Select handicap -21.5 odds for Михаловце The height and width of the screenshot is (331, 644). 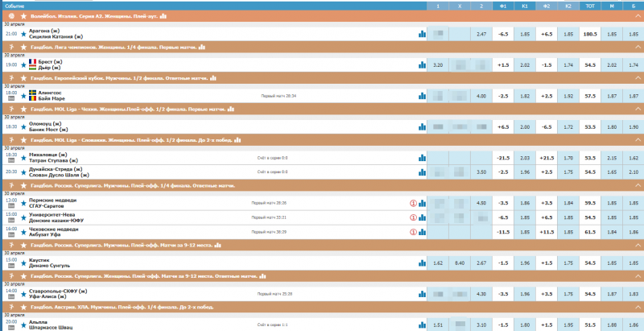pos(503,158)
